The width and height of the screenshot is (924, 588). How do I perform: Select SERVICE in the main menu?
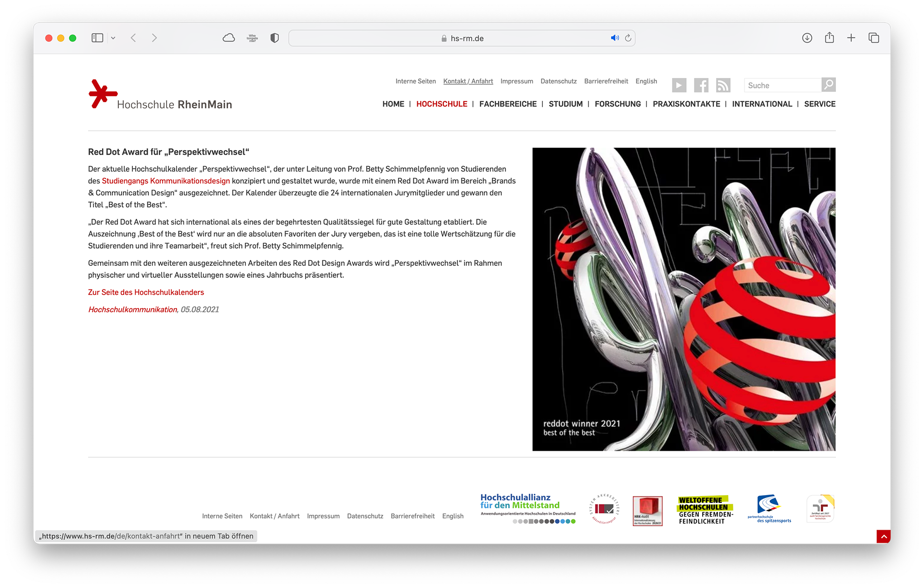click(820, 104)
